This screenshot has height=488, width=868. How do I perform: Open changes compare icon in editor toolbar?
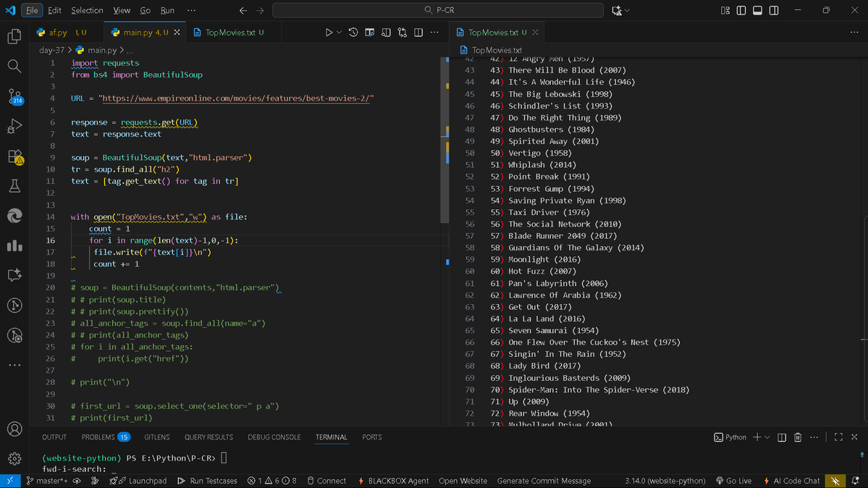[x=403, y=33]
